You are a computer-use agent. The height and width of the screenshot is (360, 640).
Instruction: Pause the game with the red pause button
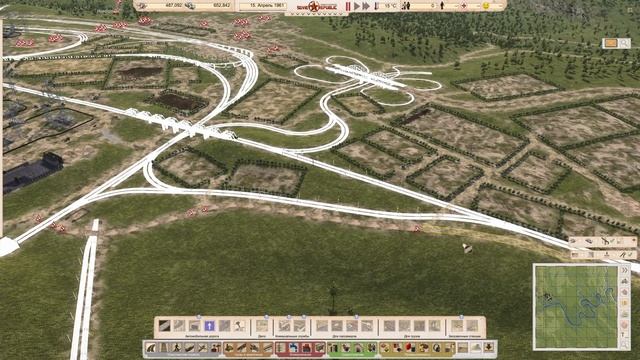[348, 6]
